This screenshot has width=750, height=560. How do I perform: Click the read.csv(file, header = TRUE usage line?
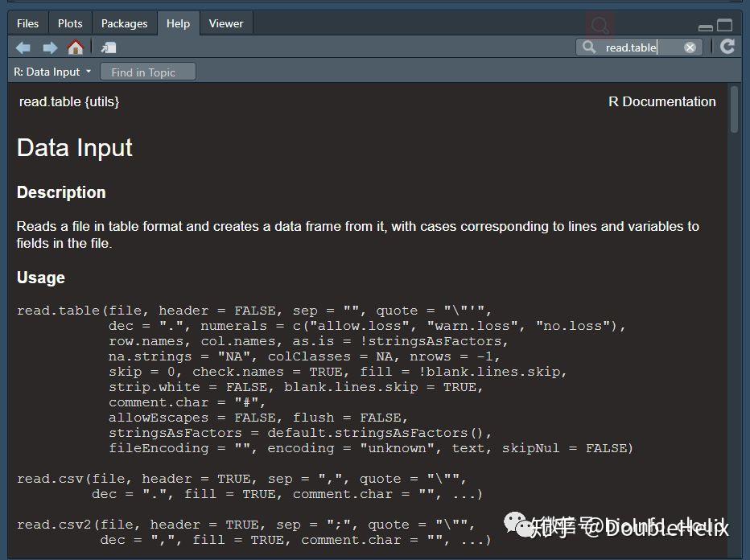(241, 479)
